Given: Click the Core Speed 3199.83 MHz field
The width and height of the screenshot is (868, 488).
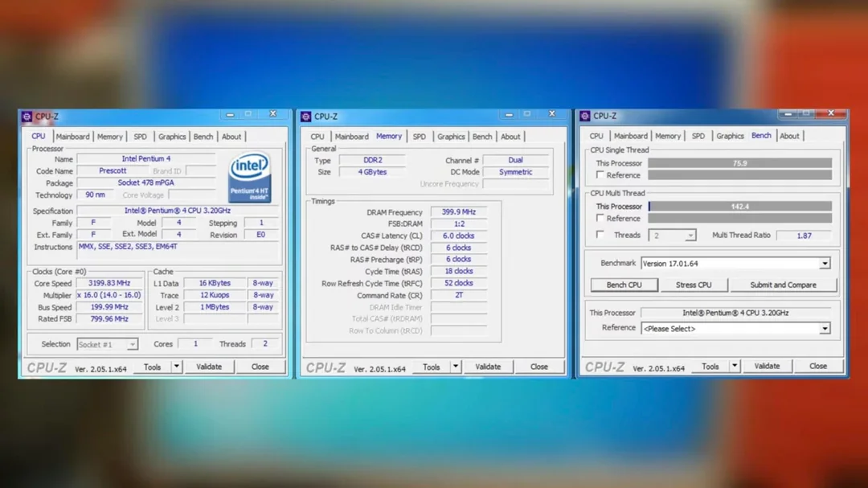Looking at the screenshot, I should click(109, 283).
